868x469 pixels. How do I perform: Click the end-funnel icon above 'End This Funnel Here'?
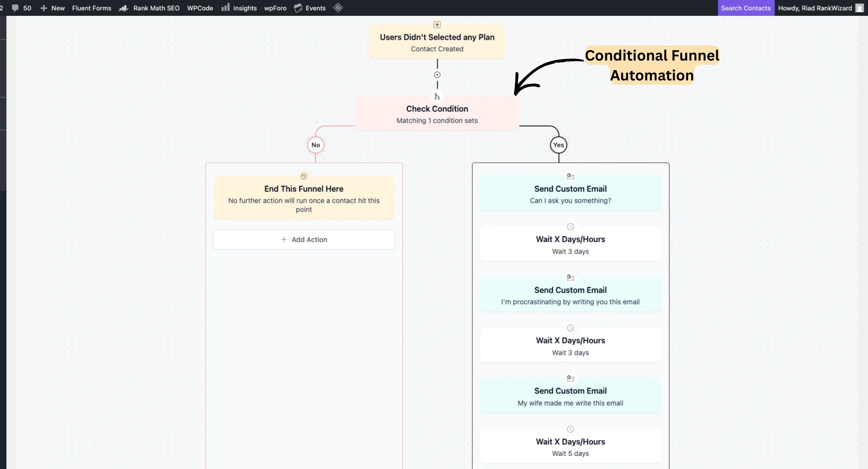pyautogui.click(x=303, y=176)
